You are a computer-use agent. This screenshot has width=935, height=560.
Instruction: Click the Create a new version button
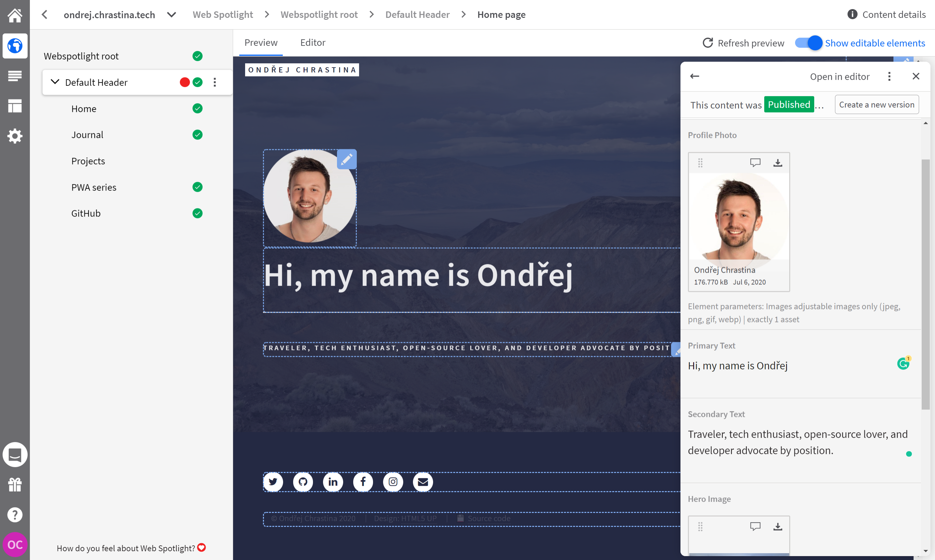(876, 105)
